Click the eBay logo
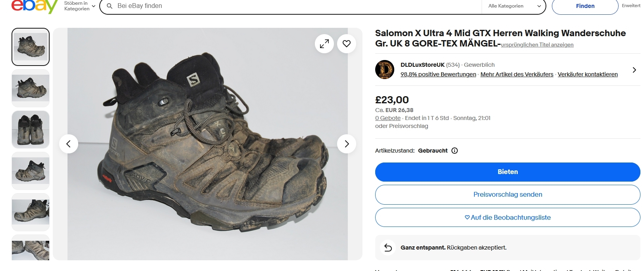Viewport: 644px width, 271px height. tap(35, 6)
